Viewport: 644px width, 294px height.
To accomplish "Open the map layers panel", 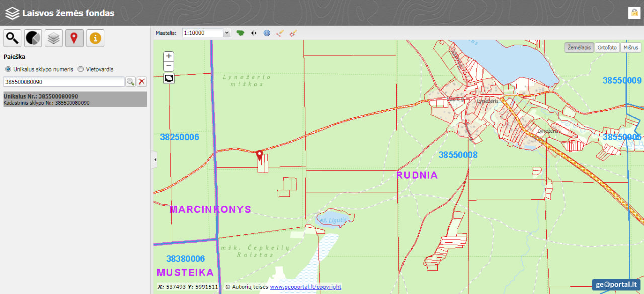I will (54, 38).
